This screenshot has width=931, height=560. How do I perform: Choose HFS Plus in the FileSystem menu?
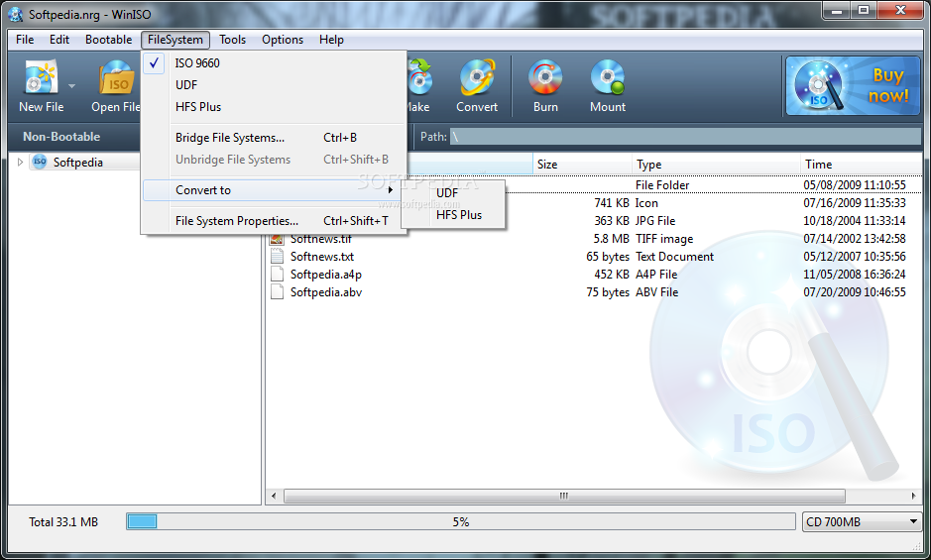click(274, 107)
